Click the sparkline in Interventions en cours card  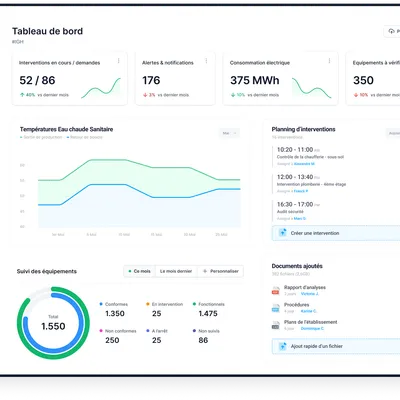[x=101, y=88]
